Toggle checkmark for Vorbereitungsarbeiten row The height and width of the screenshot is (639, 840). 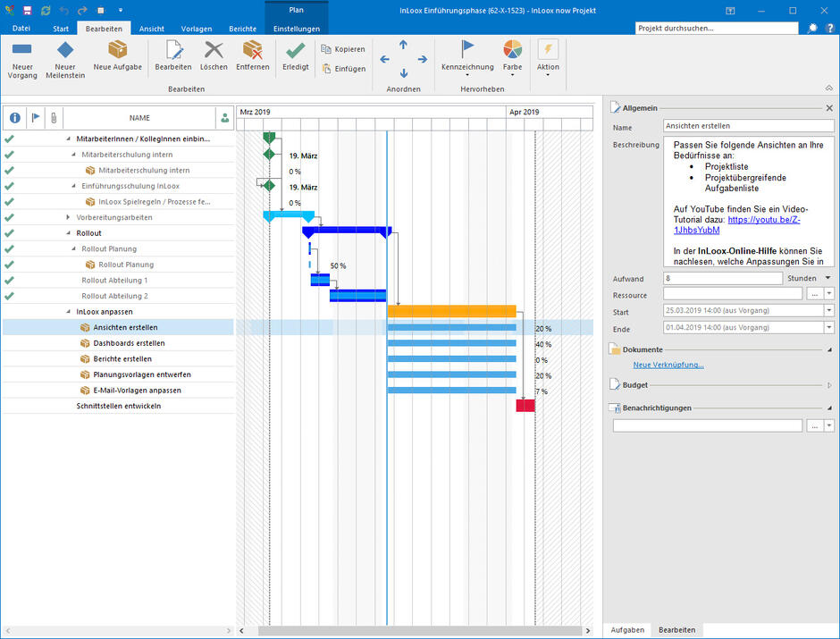click(x=10, y=217)
